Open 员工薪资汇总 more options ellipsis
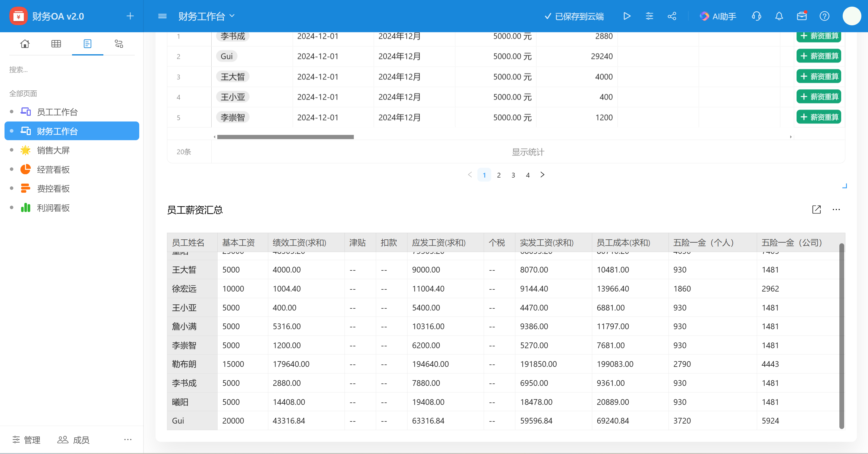This screenshot has height=454, width=868. pyautogui.click(x=836, y=210)
